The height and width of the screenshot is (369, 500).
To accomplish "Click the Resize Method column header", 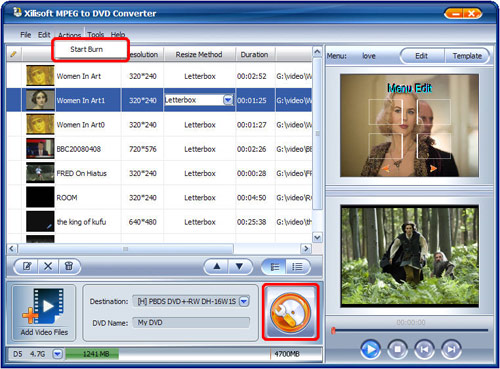I will pyautogui.click(x=199, y=54).
